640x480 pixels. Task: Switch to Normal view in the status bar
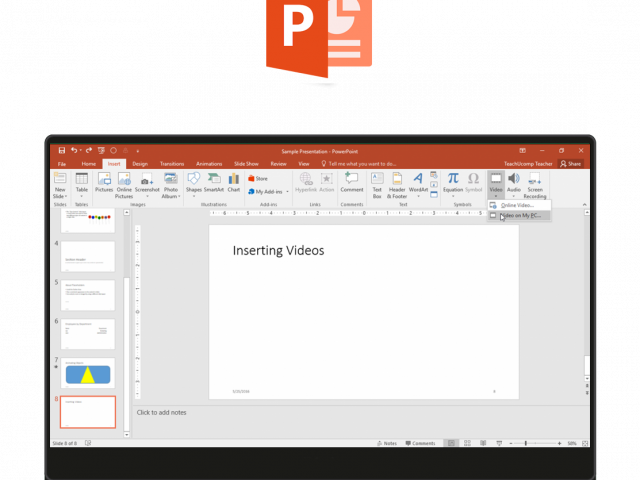coord(452,443)
